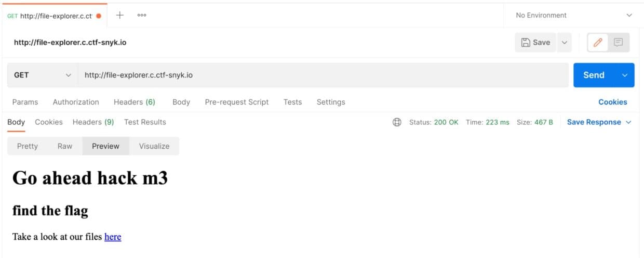This screenshot has width=644, height=258.
Task: Click the globe network icon near Status
Action: point(397,122)
